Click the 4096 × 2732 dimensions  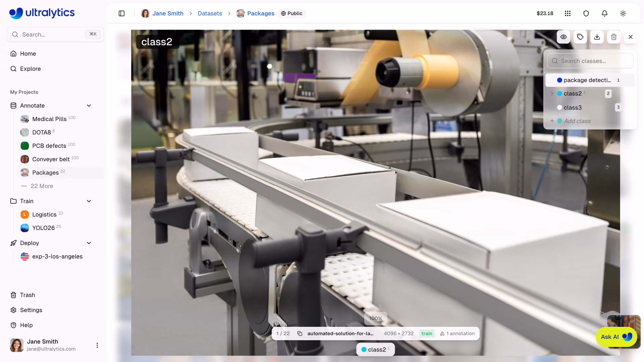[x=399, y=334]
